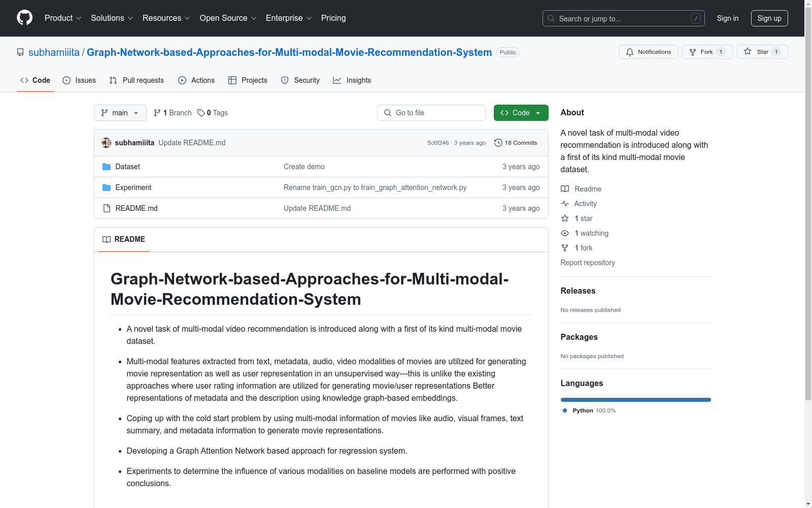Image resolution: width=812 pixels, height=508 pixels.
Task: Expand the Solutions menu
Action: click(x=112, y=18)
